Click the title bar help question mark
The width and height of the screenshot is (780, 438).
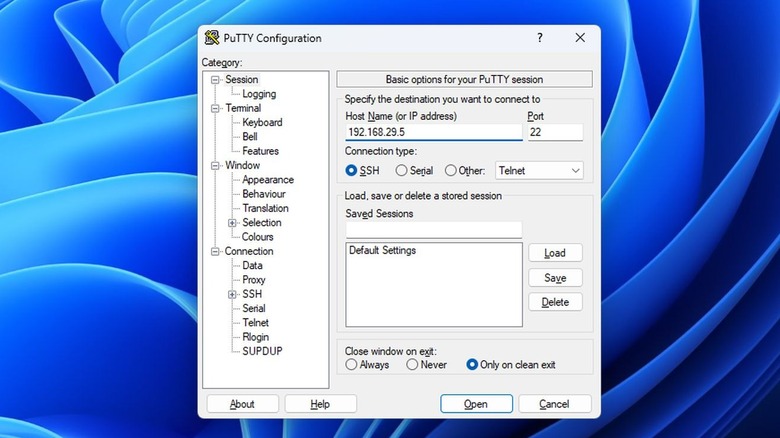coord(540,38)
